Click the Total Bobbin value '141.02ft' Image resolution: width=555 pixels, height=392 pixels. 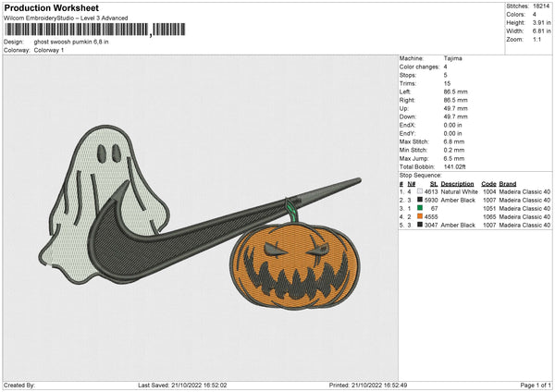pyautogui.click(x=455, y=166)
